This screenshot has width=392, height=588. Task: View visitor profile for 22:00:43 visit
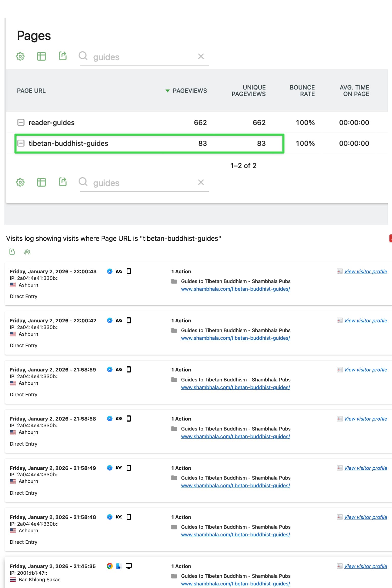365,272
